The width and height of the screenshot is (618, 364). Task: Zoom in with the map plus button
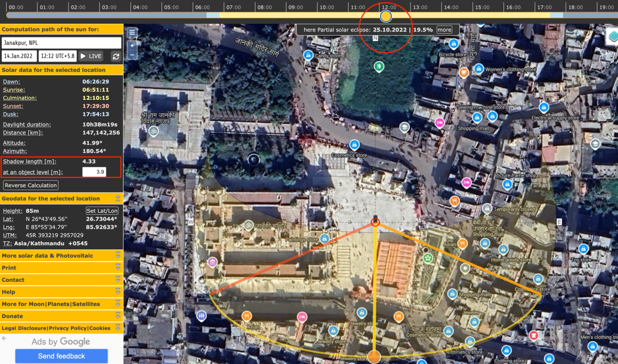click(132, 45)
